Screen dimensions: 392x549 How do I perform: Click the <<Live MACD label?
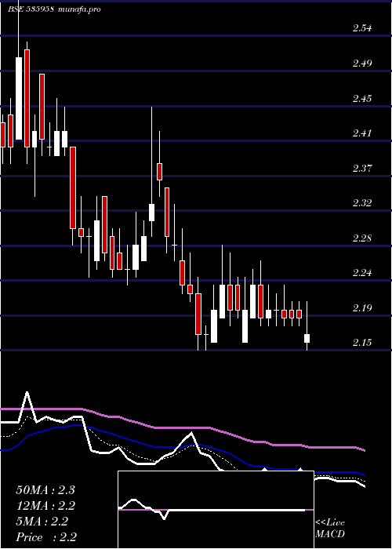pos(330,528)
